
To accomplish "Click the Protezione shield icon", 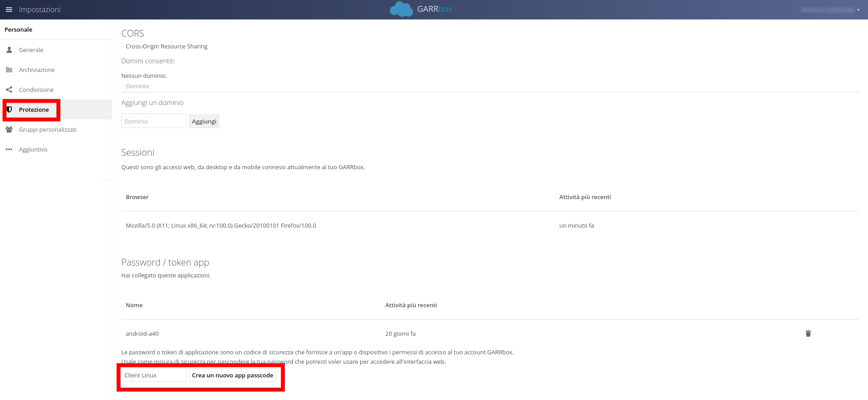I will pos(9,110).
